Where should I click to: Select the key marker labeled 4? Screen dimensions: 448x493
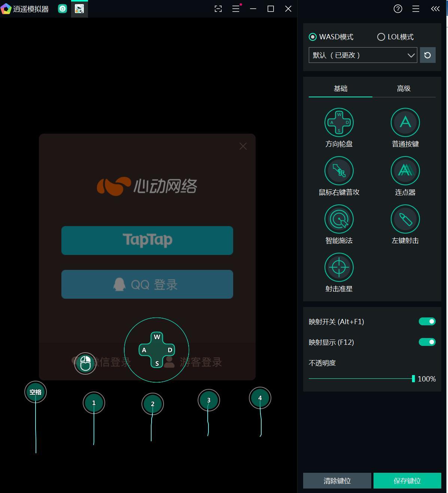260,398
